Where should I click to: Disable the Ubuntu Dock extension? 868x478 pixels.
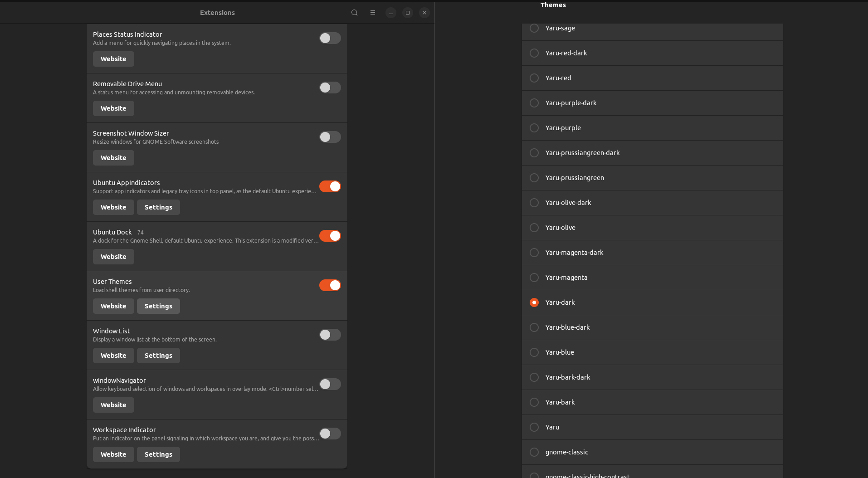pyautogui.click(x=330, y=236)
